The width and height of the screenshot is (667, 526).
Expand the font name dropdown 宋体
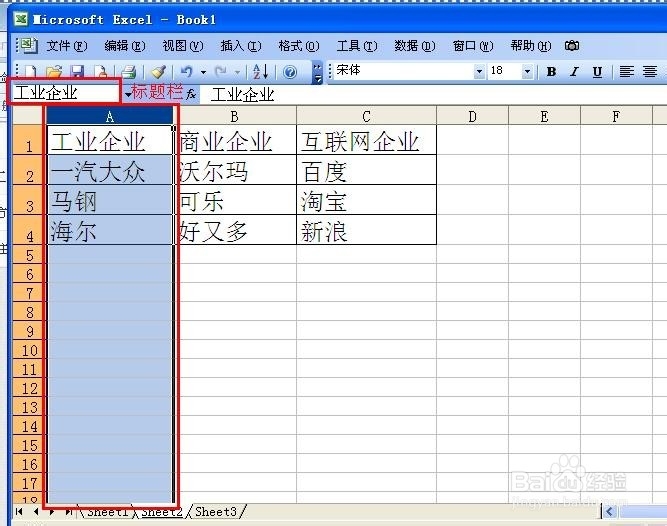click(x=479, y=71)
